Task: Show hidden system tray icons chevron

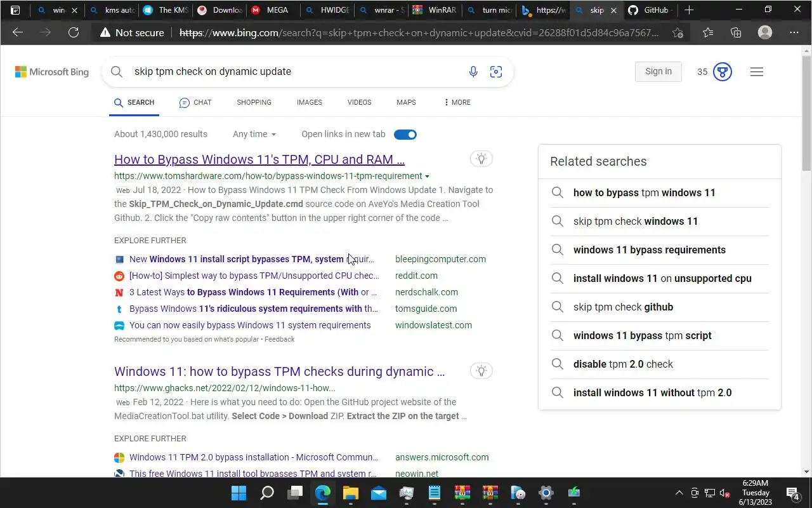Action: (x=679, y=493)
